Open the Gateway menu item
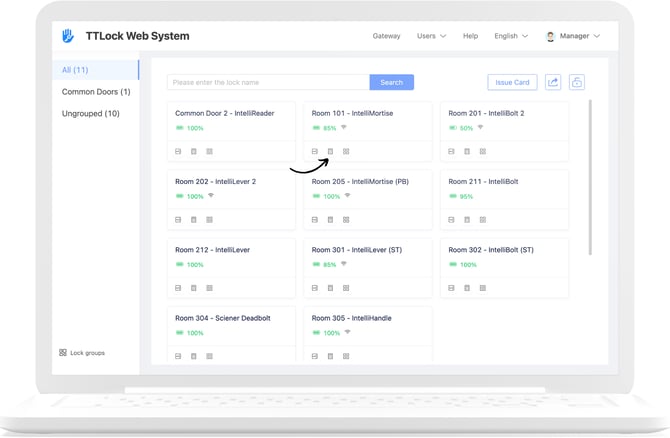Image resolution: width=670 pixels, height=438 pixels. tap(386, 36)
